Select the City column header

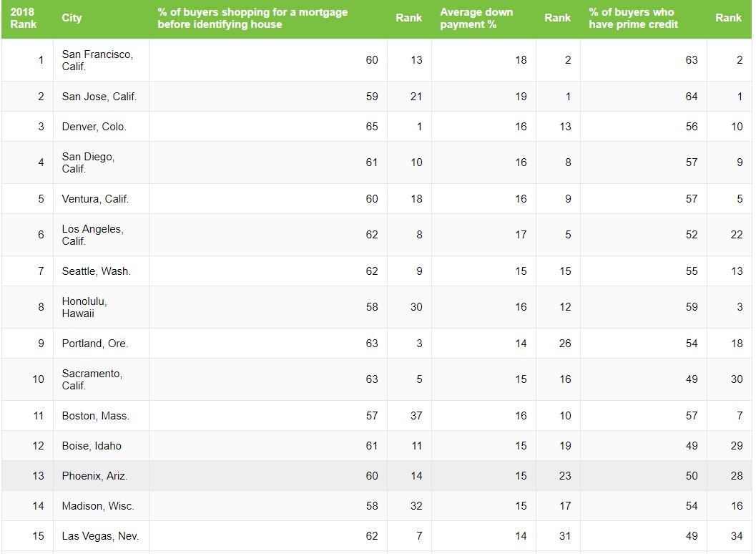coord(101,19)
